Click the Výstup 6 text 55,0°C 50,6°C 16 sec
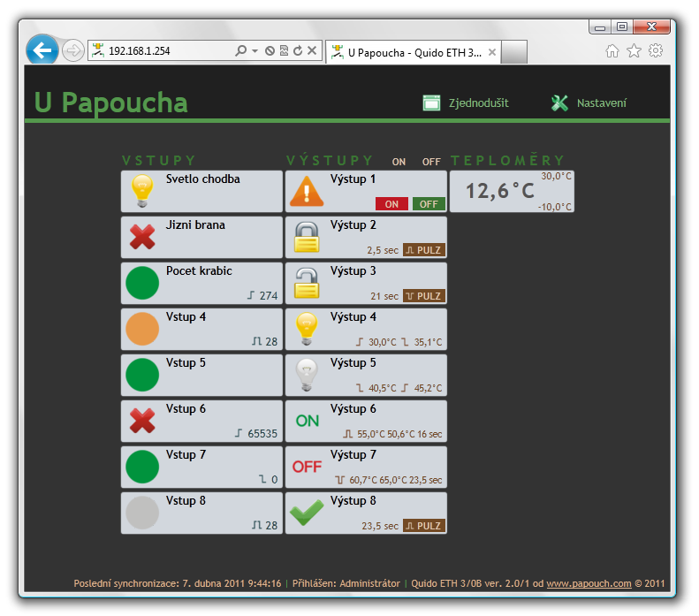The image size is (699, 616). (x=399, y=434)
